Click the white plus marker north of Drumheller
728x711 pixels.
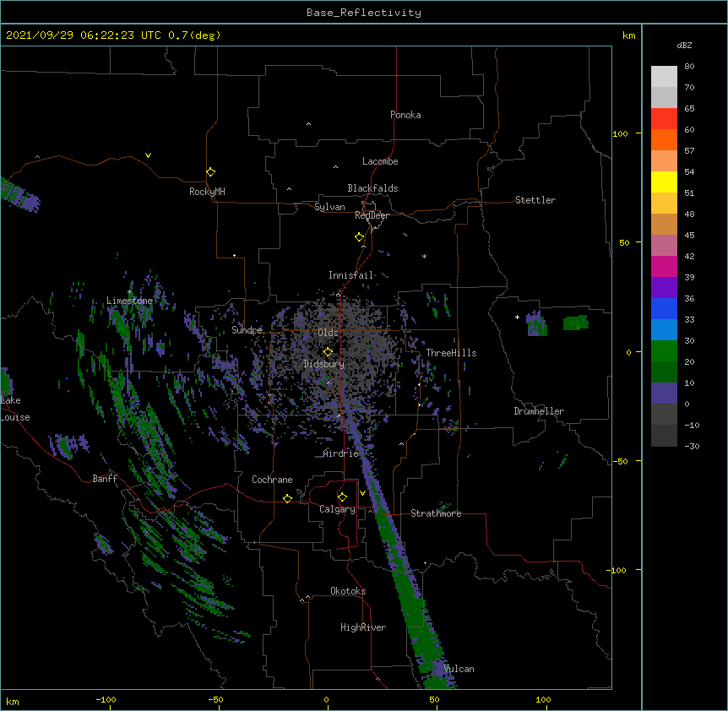(x=517, y=317)
